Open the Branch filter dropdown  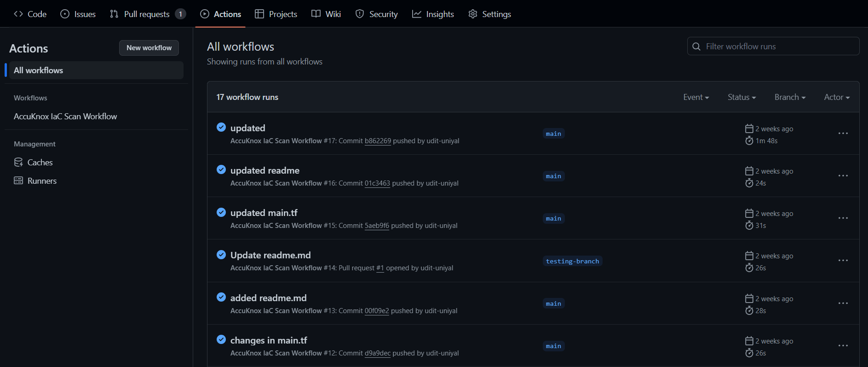pos(790,97)
